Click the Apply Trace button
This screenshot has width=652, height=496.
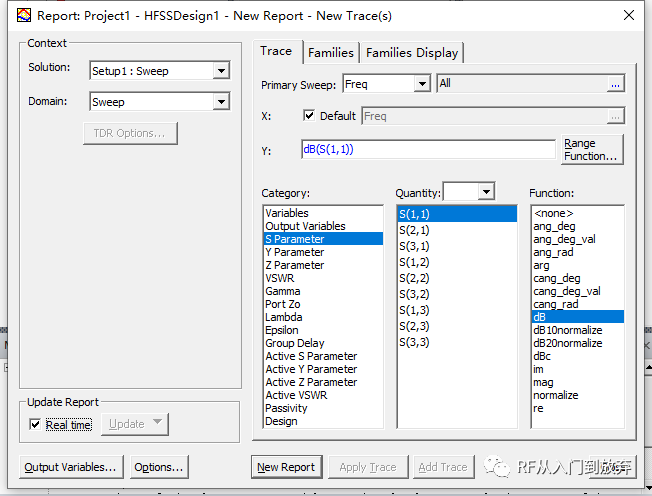coord(368,467)
